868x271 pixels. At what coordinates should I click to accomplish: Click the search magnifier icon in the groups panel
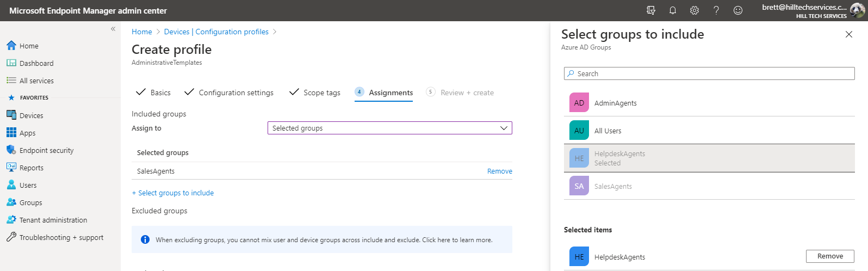[571, 73]
